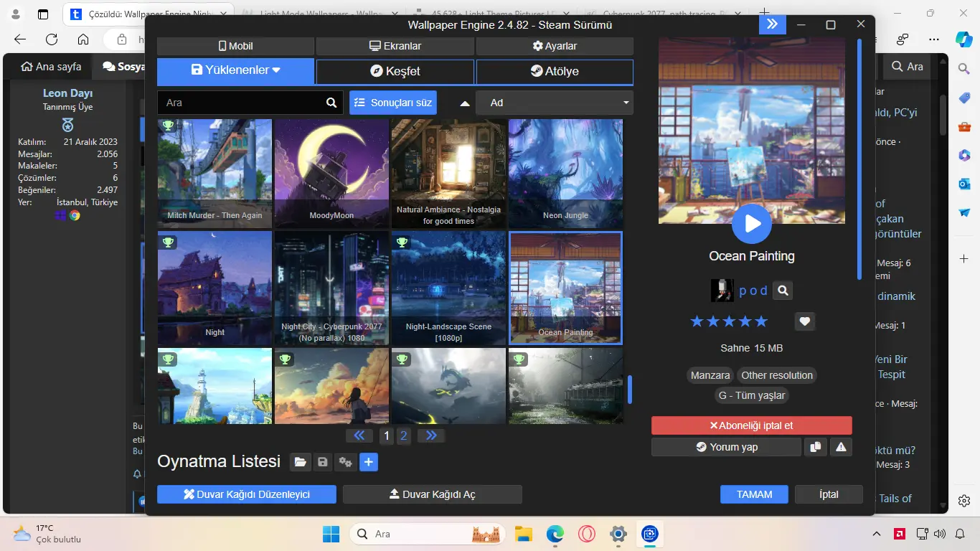980x551 pixels.
Task: Click Duvar Kağıdı Düzenleyici button
Action: pyautogui.click(x=247, y=494)
